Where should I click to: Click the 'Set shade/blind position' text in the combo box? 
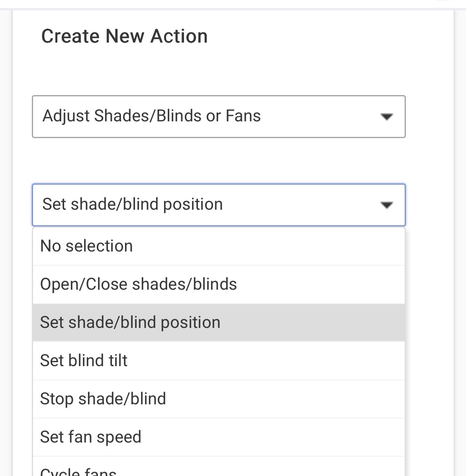click(132, 204)
